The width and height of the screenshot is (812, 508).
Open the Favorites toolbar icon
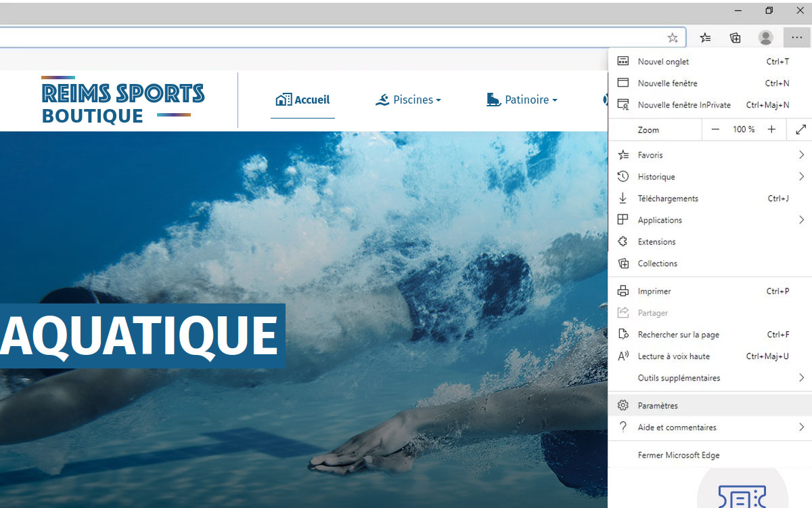pos(705,38)
